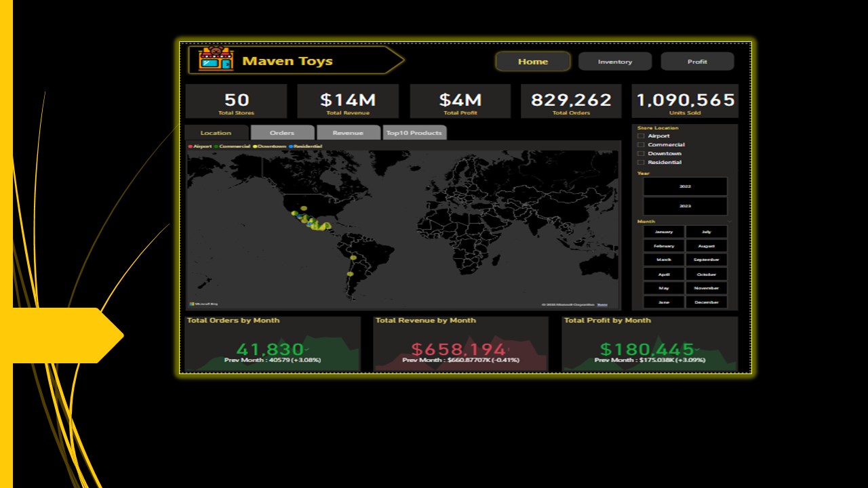Pick the April month tile
The height and width of the screenshot is (488, 868).
(664, 274)
